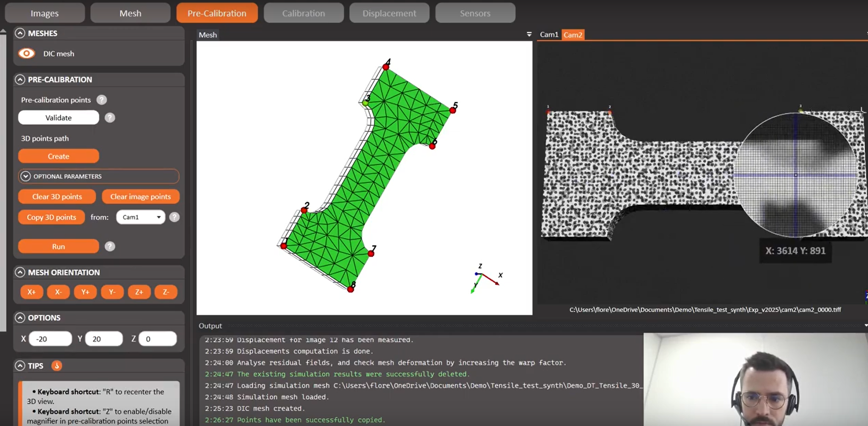
Task: Clear image points
Action: pos(140,197)
